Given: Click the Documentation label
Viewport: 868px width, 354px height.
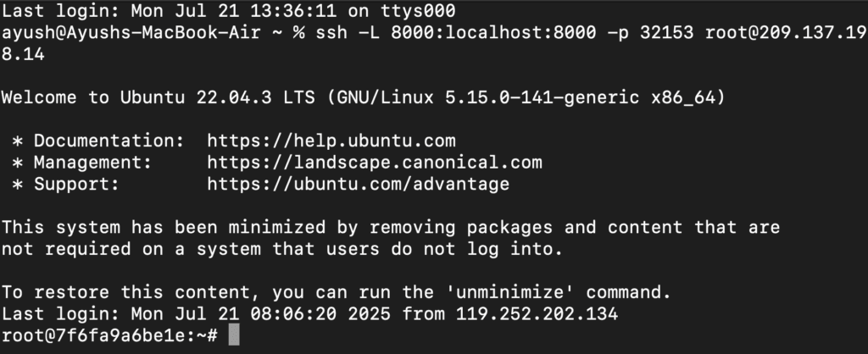Looking at the screenshot, I should (x=109, y=141).
